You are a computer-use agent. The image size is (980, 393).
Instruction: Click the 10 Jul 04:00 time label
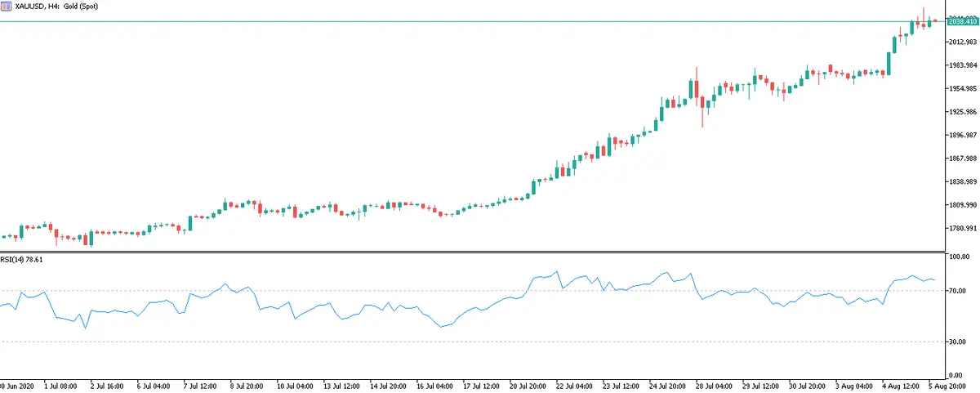[296, 385]
